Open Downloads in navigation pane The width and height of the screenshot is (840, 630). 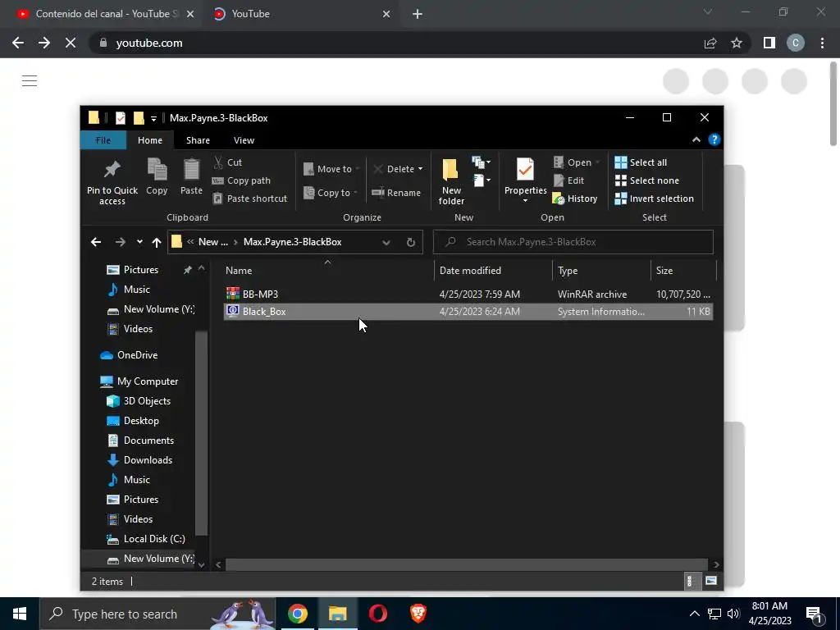pos(139,460)
